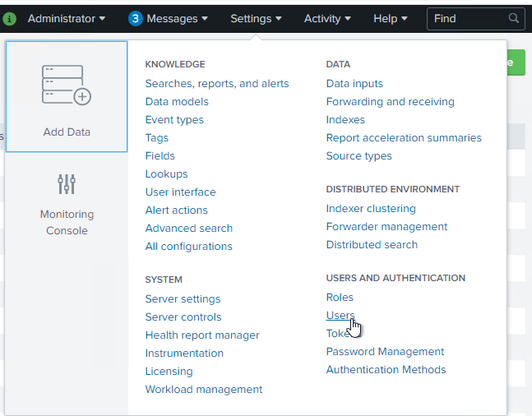Expand the Administrator dropdown

click(67, 18)
